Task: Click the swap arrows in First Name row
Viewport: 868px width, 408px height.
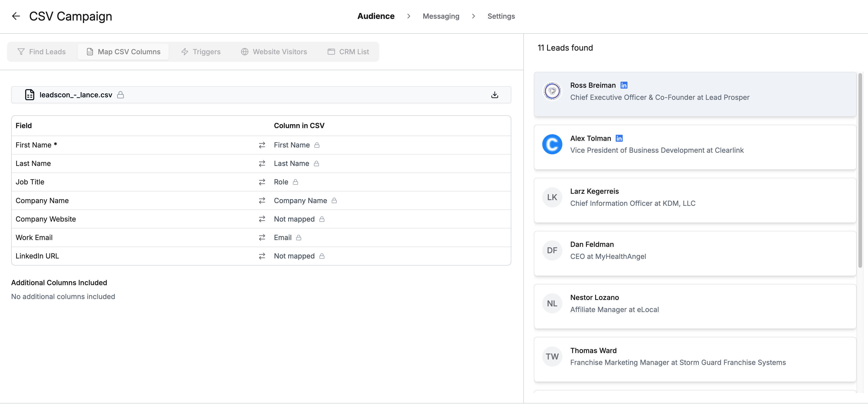Action: (x=262, y=145)
